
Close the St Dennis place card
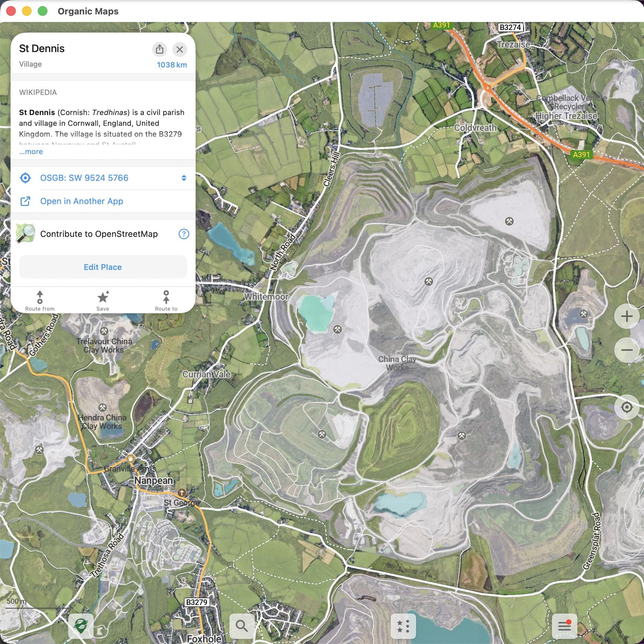180,49
